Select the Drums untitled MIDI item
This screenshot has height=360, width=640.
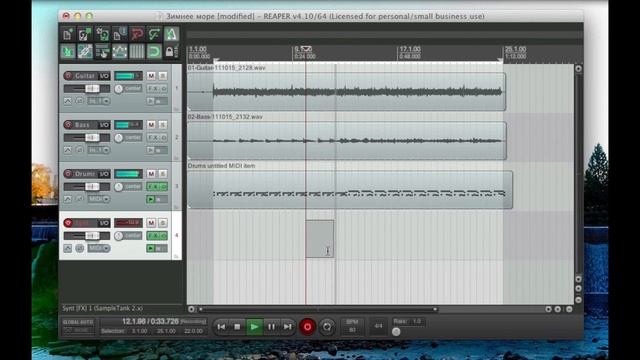pos(350,190)
